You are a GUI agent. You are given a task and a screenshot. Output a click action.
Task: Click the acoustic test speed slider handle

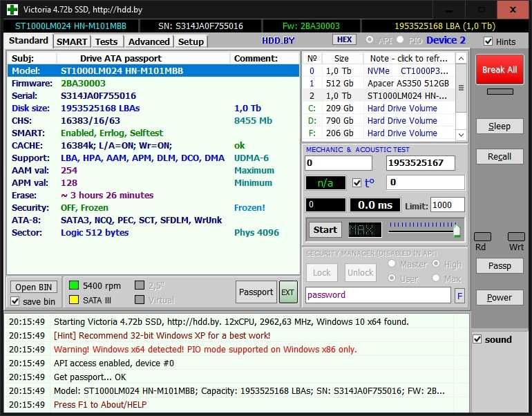(457, 230)
